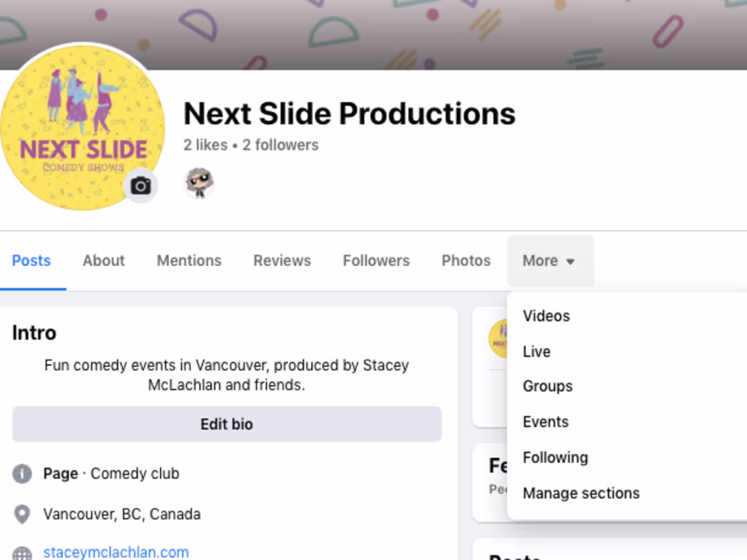
Task: Choose Following in the dropdown list
Action: (x=555, y=458)
